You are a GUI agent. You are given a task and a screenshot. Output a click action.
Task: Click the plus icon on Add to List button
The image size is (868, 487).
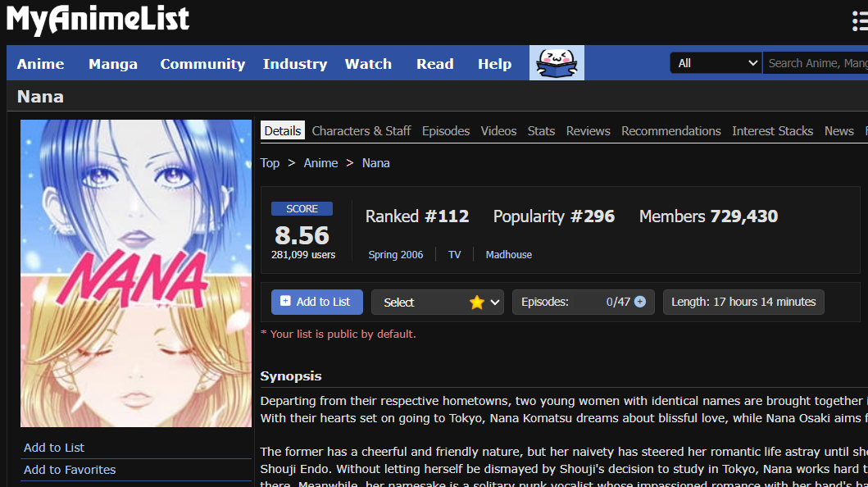pos(285,301)
